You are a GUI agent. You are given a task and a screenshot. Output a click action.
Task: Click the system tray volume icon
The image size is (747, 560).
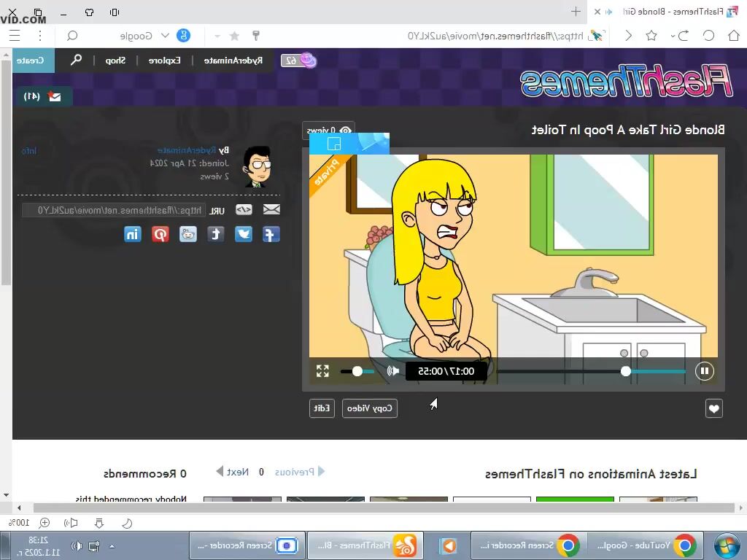pyautogui.click(x=76, y=546)
